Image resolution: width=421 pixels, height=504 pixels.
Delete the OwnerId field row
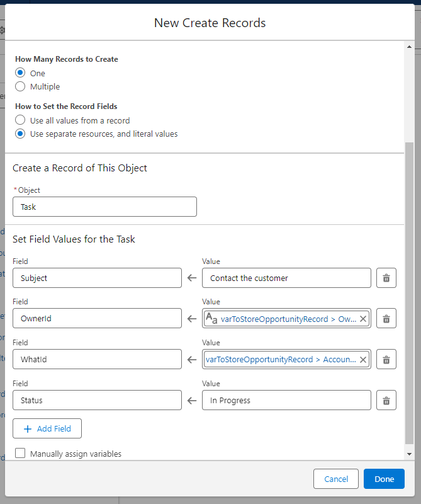pos(386,319)
